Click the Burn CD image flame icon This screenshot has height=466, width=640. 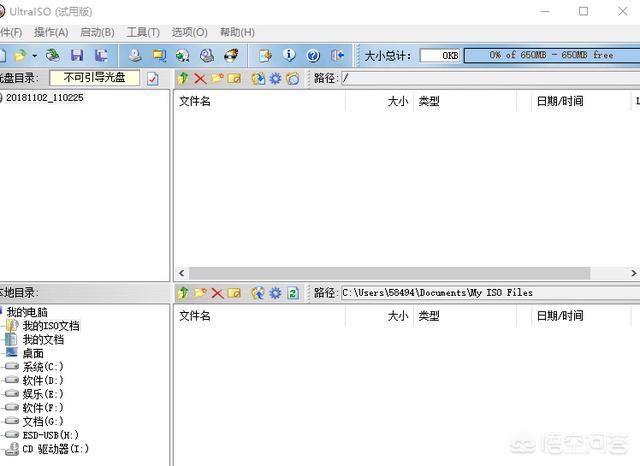(231, 55)
